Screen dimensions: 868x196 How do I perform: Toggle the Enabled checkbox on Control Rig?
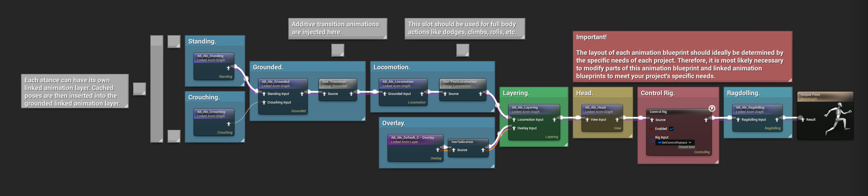pos(671,129)
